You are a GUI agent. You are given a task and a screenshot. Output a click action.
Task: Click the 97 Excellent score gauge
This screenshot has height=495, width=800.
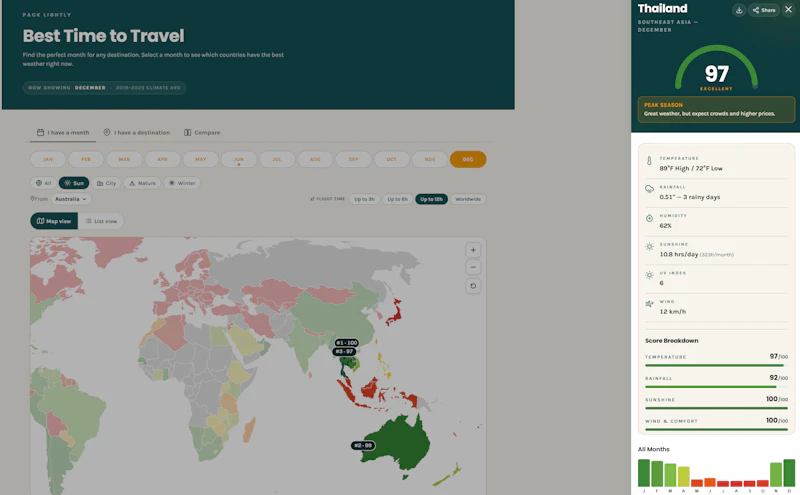(x=716, y=69)
